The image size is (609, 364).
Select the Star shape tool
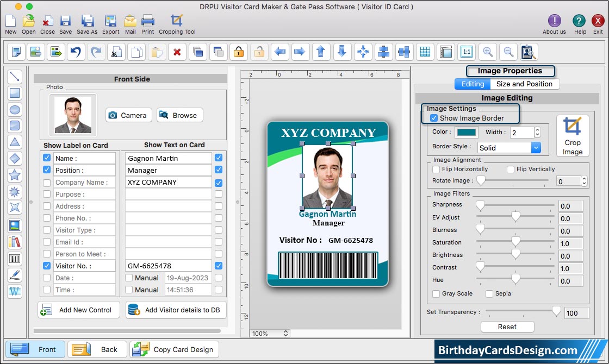pos(15,175)
